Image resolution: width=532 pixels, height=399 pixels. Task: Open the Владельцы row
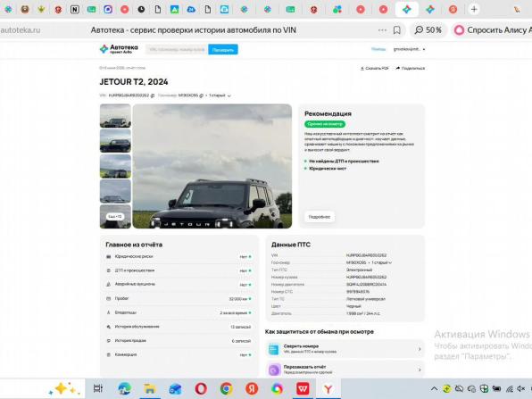(179, 312)
